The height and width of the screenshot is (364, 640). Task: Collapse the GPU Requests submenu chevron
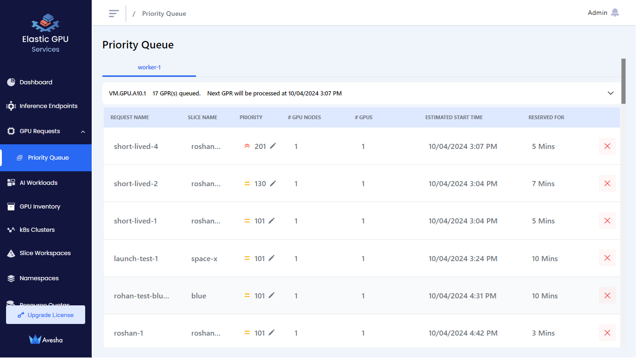83,132
